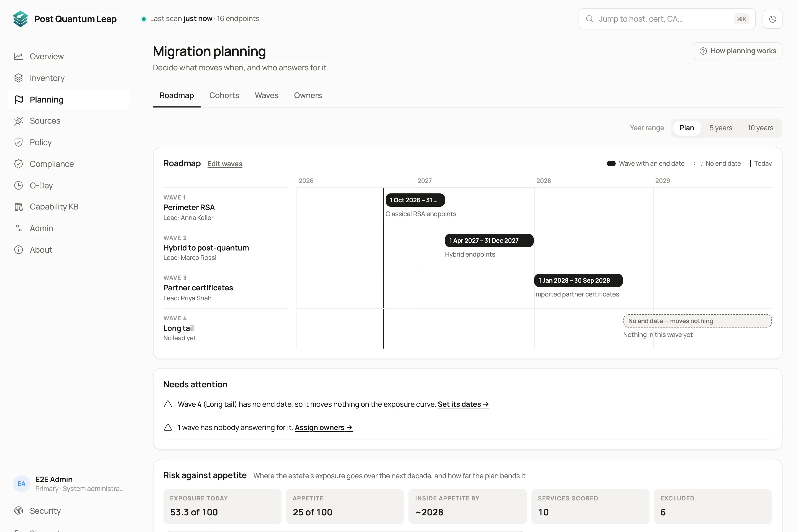
Task: Click the EA user avatar
Action: (x=21, y=484)
